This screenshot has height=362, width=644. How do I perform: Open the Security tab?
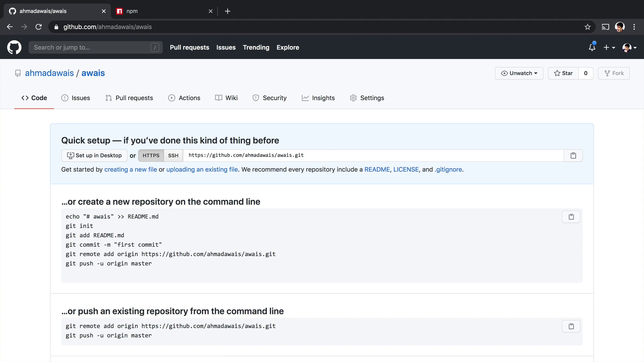(270, 98)
